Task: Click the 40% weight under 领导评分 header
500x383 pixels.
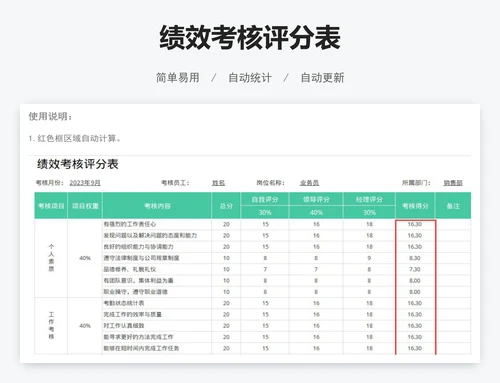Action: tap(316, 212)
